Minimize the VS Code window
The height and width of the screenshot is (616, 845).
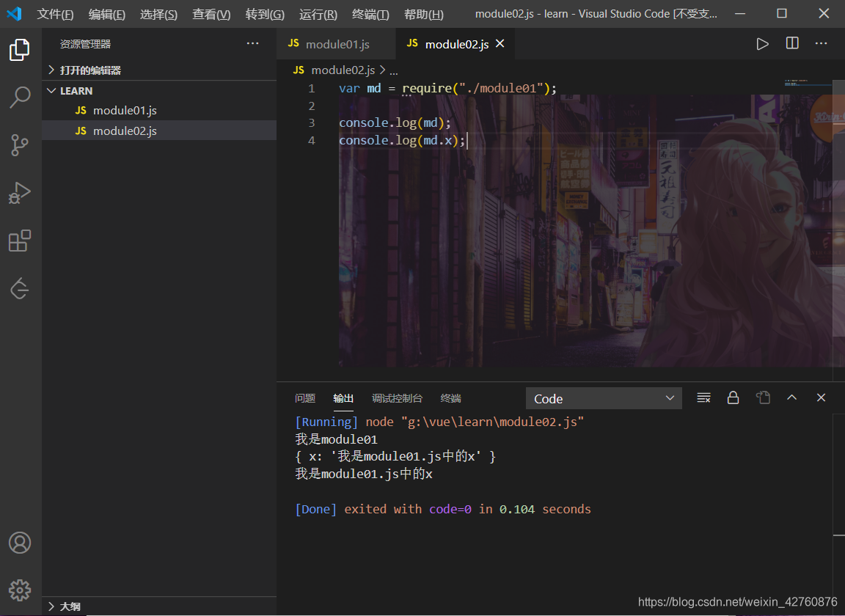click(740, 13)
